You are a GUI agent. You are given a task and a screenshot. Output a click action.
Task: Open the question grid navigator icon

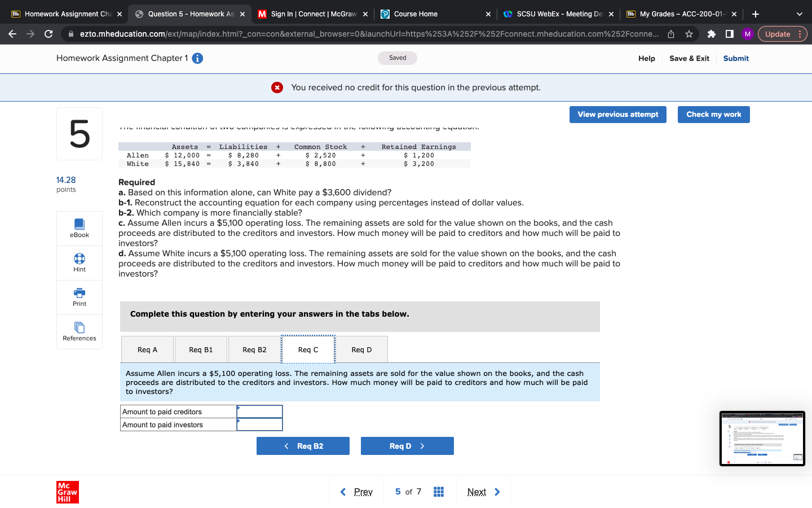tap(439, 492)
